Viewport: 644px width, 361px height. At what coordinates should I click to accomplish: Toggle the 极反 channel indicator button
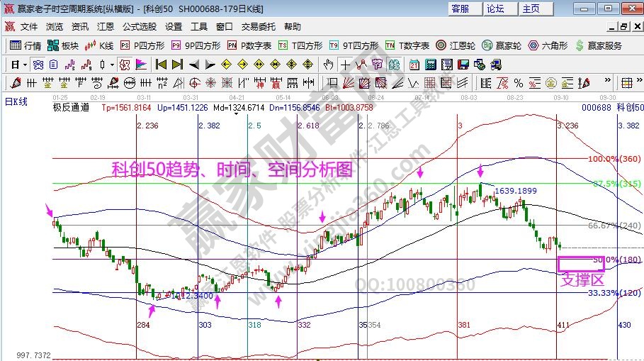tap(125, 65)
